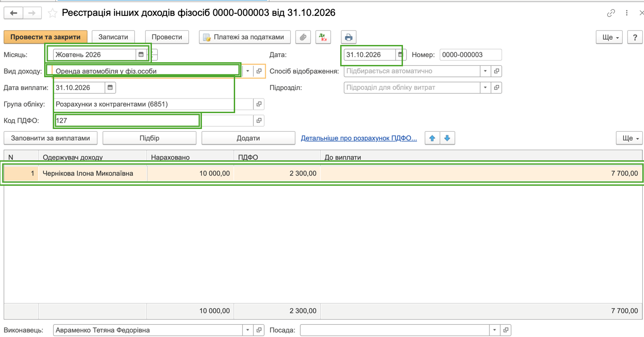Open the table's Ще menu

click(x=629, y=138)
